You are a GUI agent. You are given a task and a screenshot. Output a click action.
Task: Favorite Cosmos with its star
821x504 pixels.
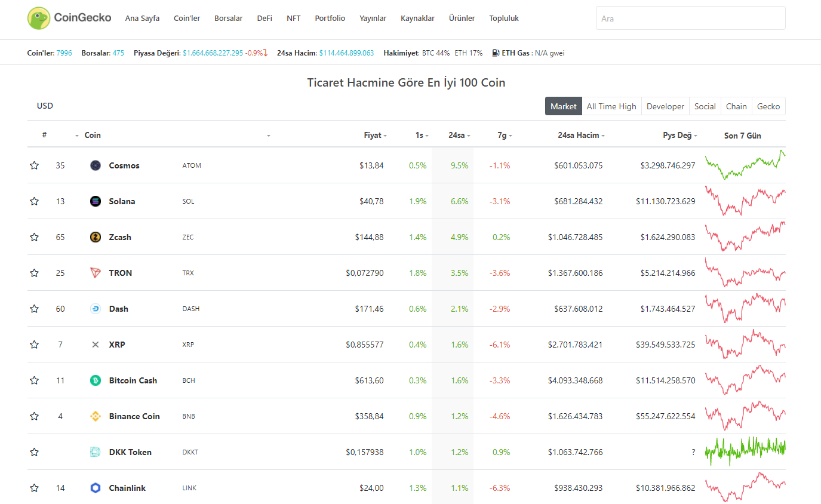click(34, 165)
